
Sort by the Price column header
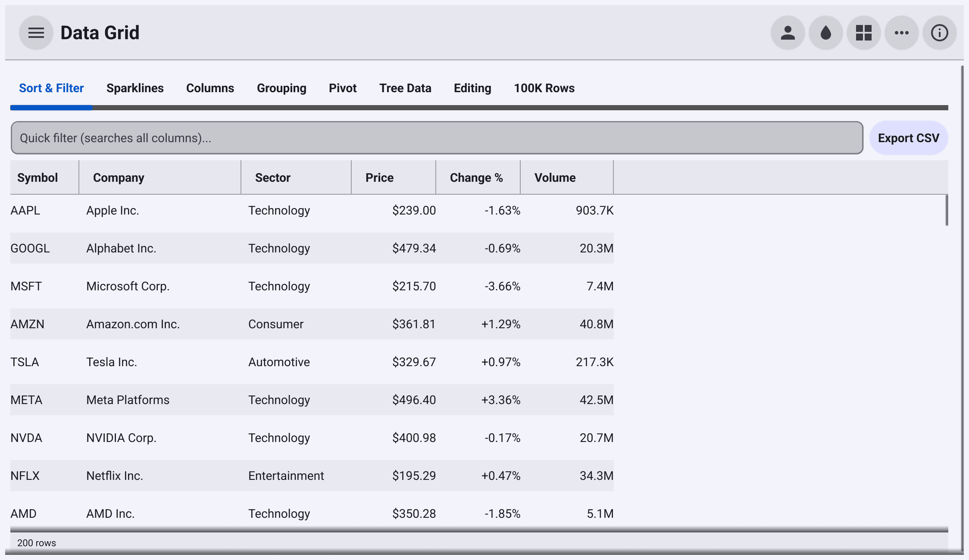point(394,177)
